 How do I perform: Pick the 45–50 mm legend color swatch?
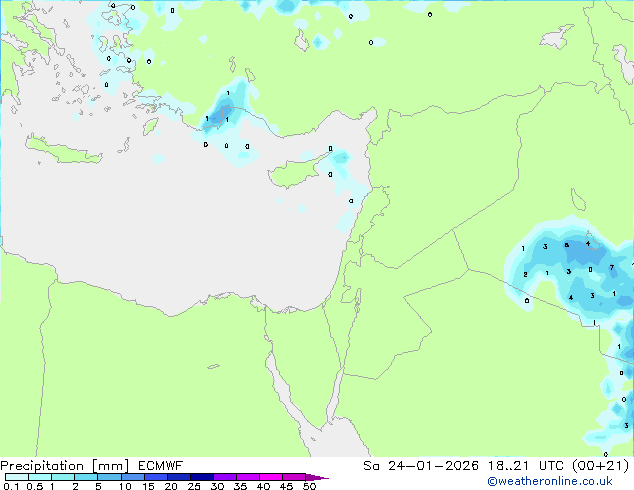point(294,477)
